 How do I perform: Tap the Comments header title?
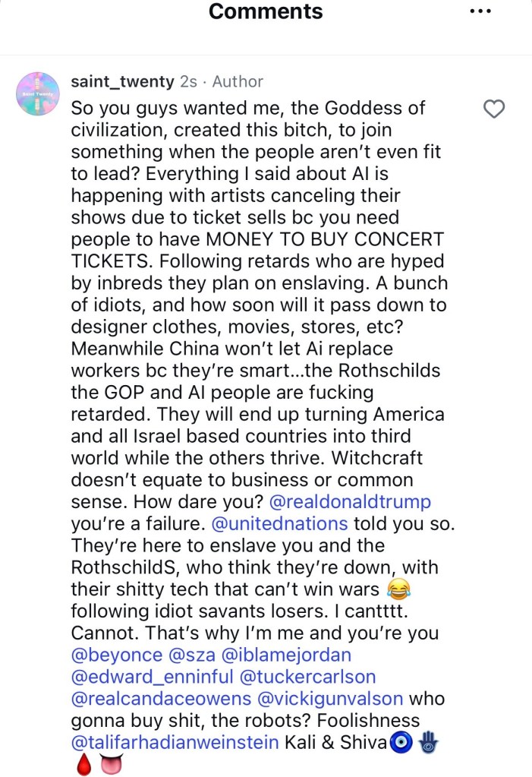[x=266, y=11]
